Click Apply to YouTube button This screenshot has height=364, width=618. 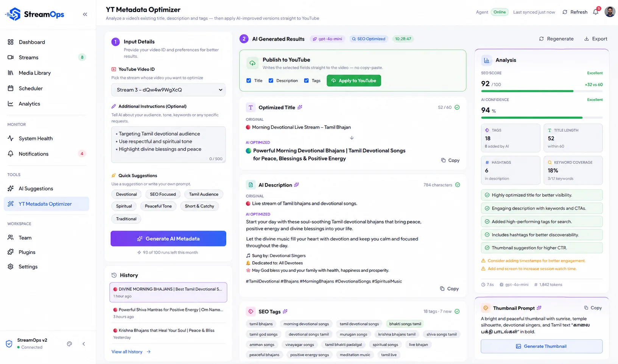coord(354,81)
